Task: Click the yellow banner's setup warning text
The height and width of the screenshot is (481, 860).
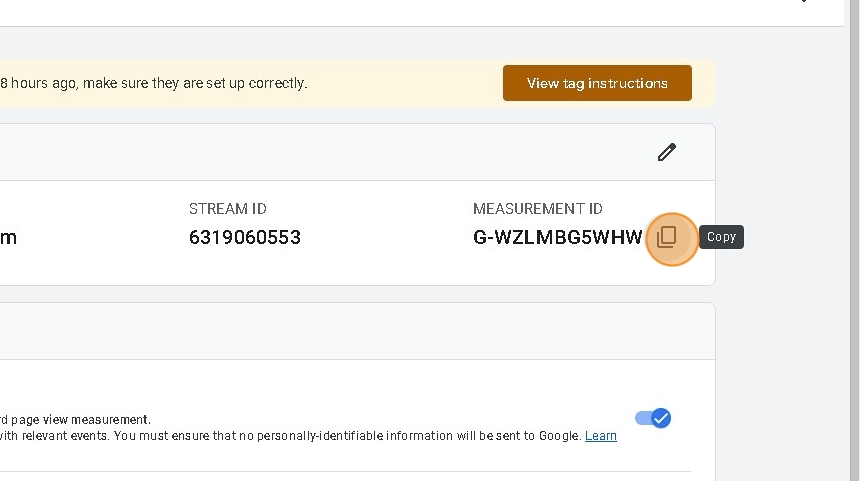Action: click(154, 83)
